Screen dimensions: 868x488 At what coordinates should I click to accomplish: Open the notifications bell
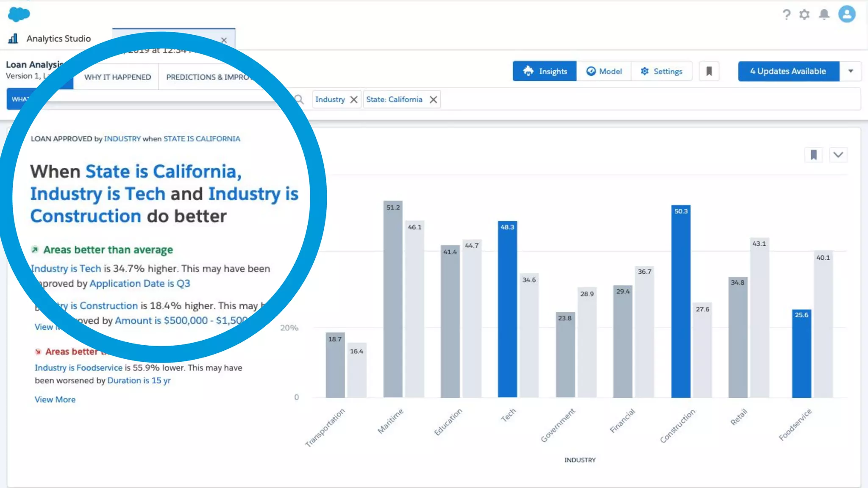coord(824,15)
